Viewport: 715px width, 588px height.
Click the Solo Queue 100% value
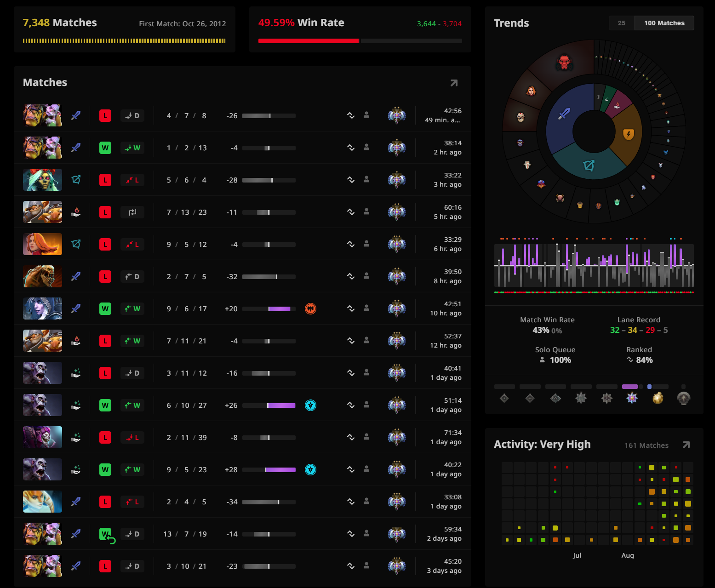click(x=561, y=360)
